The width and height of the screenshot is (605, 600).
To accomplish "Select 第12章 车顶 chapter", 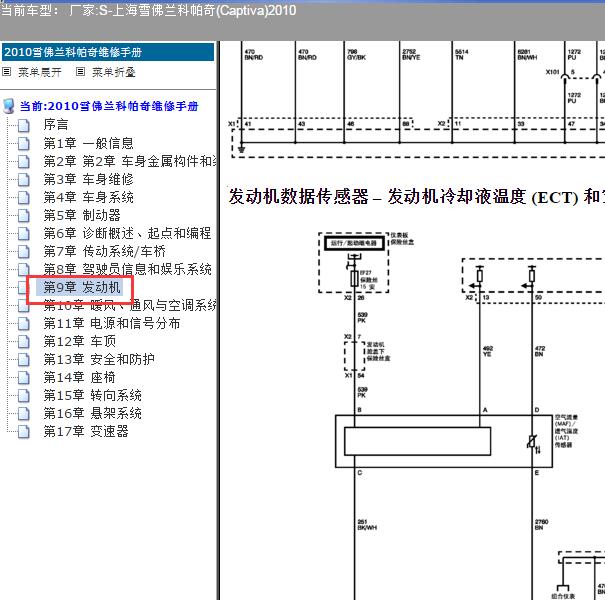I will coord(79,341).
